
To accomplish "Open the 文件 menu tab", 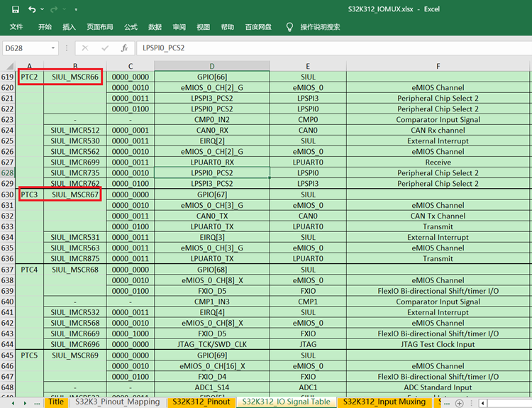I will tap(16, 27).
